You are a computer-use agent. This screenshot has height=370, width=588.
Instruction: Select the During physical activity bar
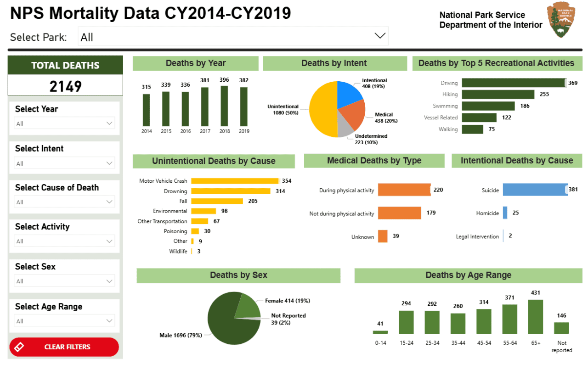[x=404, y=190]
